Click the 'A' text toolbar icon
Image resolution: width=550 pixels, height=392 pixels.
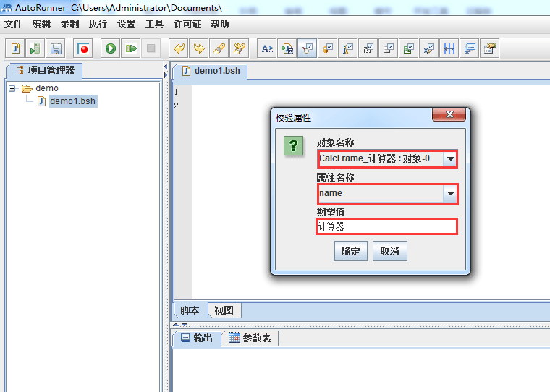[x=267, y=48]
